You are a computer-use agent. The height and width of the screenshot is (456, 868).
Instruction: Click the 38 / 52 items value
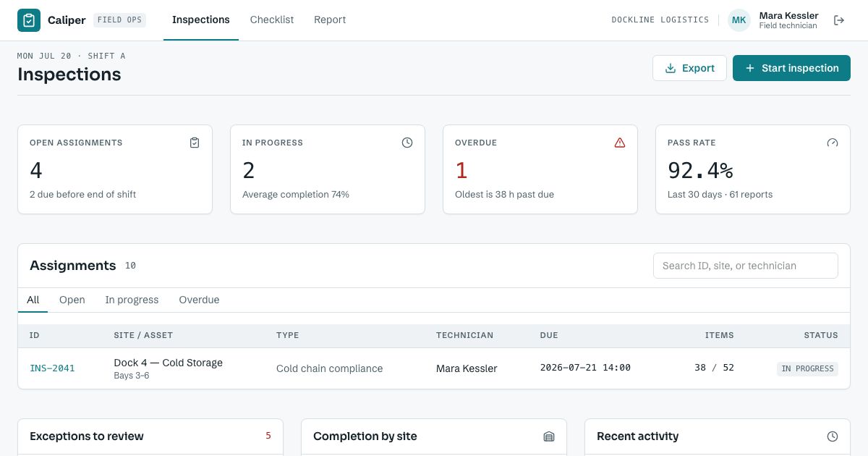(714, 368)
